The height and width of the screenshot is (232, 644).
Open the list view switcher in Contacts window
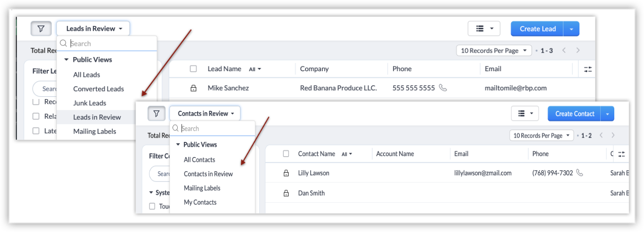click(x=525, y=114)
